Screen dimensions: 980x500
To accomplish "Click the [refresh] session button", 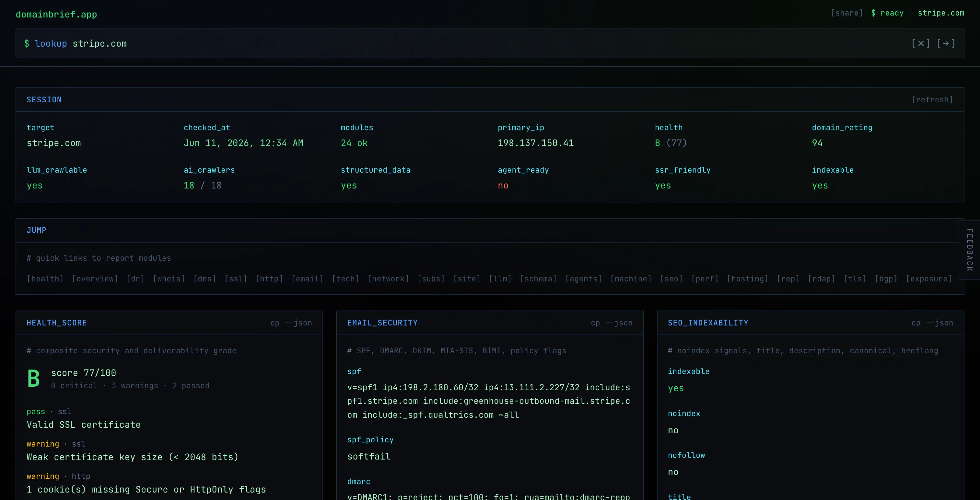I will point(932,100).
